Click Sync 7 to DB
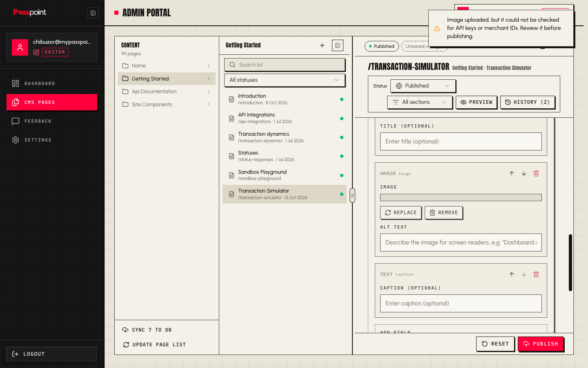Viewport: 588px width, 368px height. pos(147,330)
